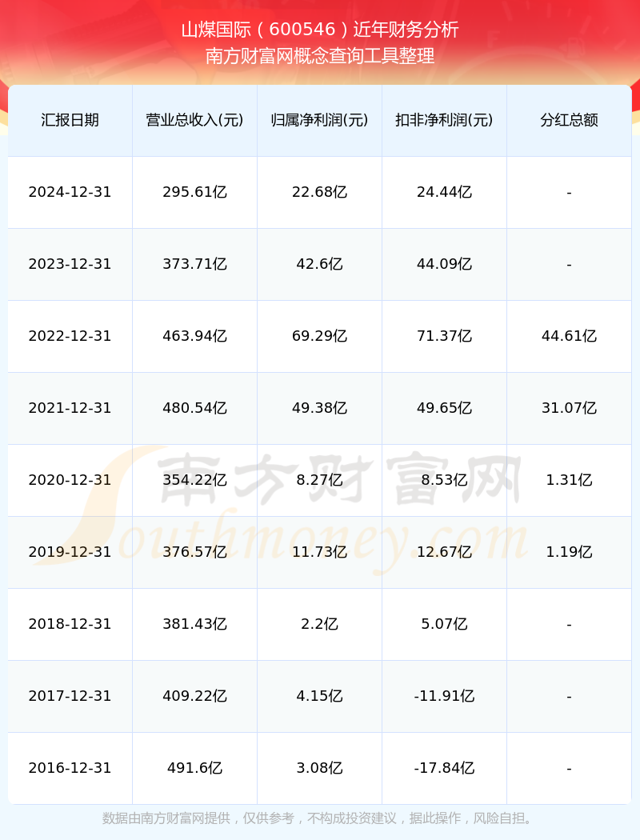Click dividend total 1.31亿
Image resolution: width=640 pixels, height=840 pixels.
[570, 480]
